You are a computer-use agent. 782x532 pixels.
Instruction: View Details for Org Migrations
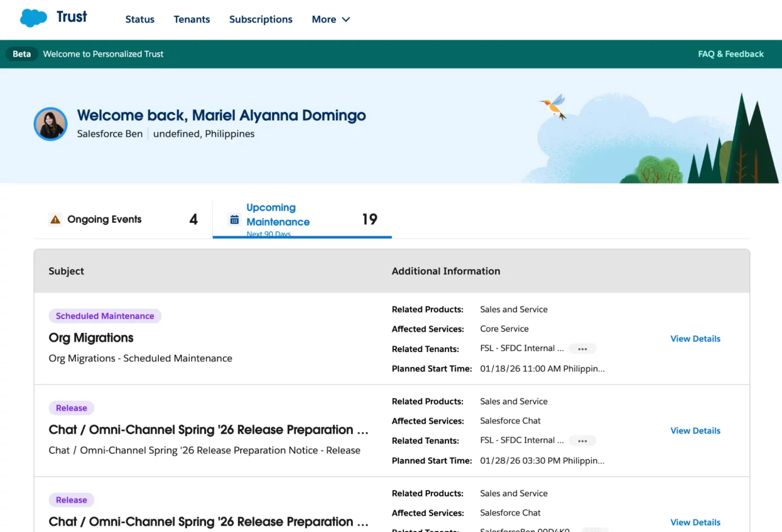point(695,339)
